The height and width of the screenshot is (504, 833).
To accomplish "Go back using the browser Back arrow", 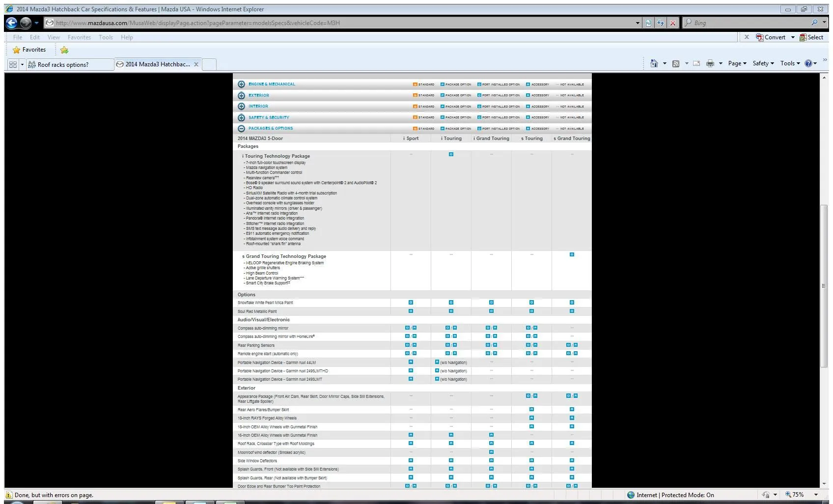I will coord(12,23).
